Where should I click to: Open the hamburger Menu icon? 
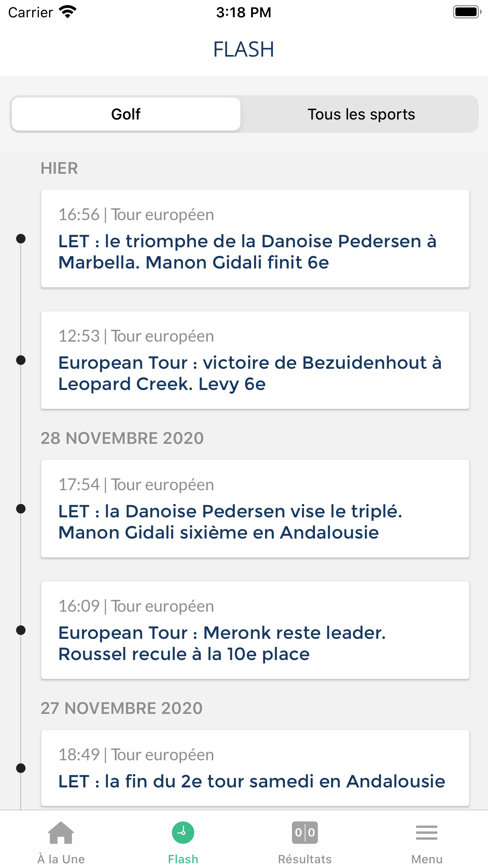[x=427, y=833]
